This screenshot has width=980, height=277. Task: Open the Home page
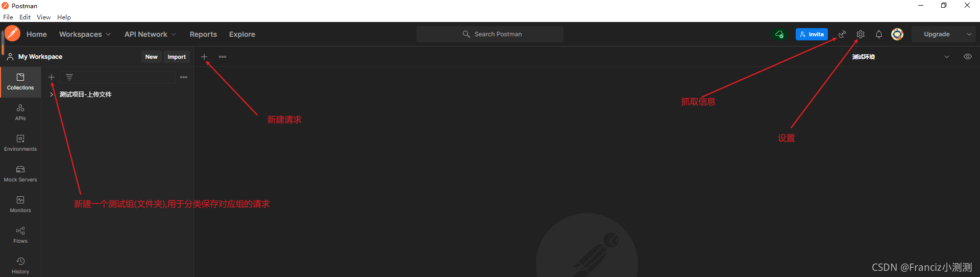pyautogui.click(x=37, y=34)
